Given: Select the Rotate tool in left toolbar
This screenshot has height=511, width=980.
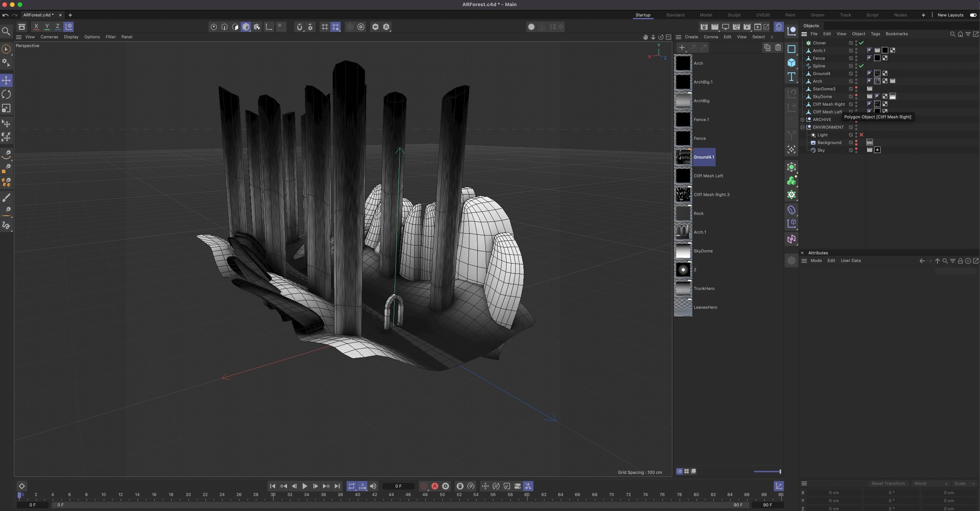Looking at the screenshot, I should click(7, 94).
